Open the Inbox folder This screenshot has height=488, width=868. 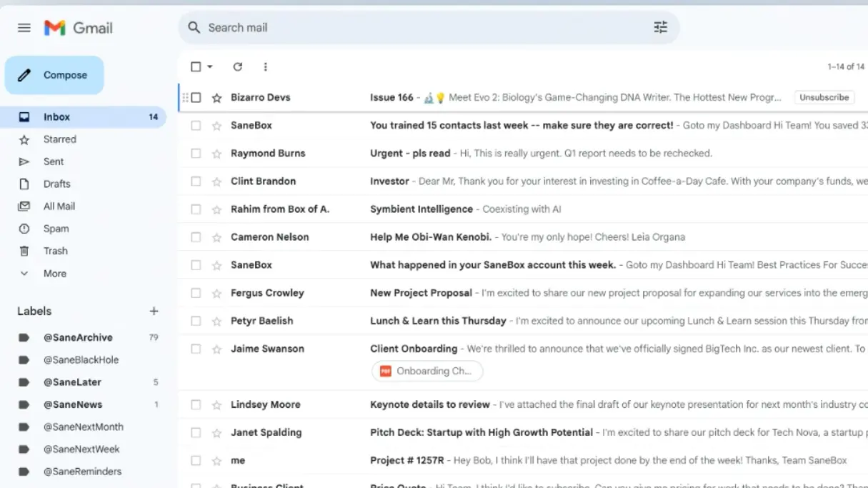(83, 117)
